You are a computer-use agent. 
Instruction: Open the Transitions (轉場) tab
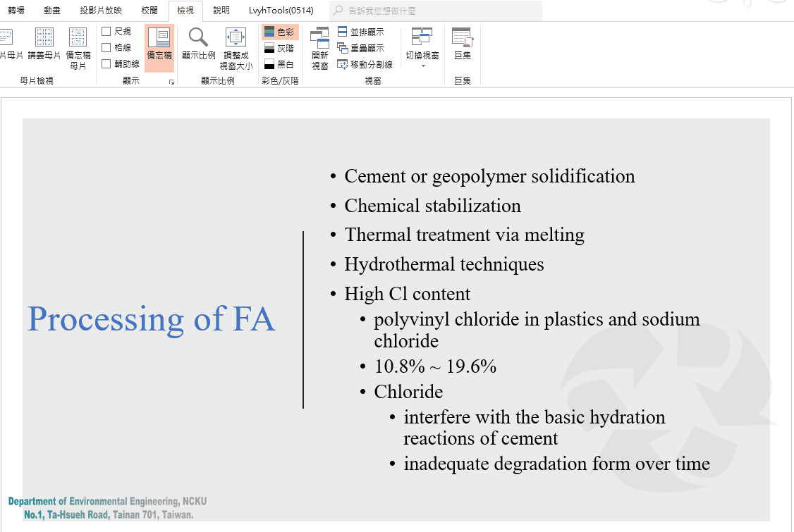click(x=16, y=10)
